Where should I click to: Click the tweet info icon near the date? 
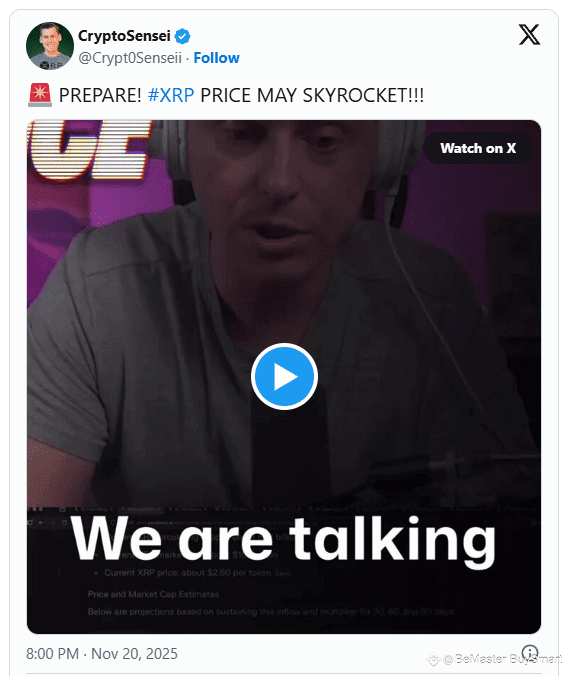pyautogui.click(x=529, y=653)
